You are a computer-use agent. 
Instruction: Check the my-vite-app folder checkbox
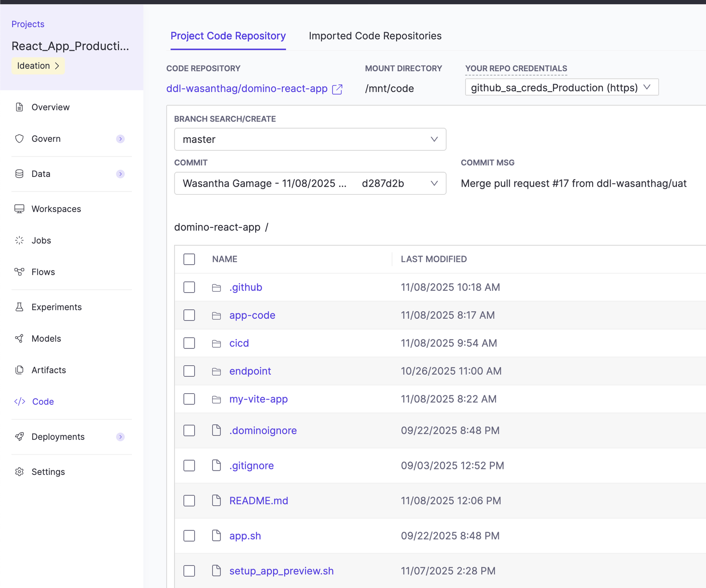tap(189, 399)
